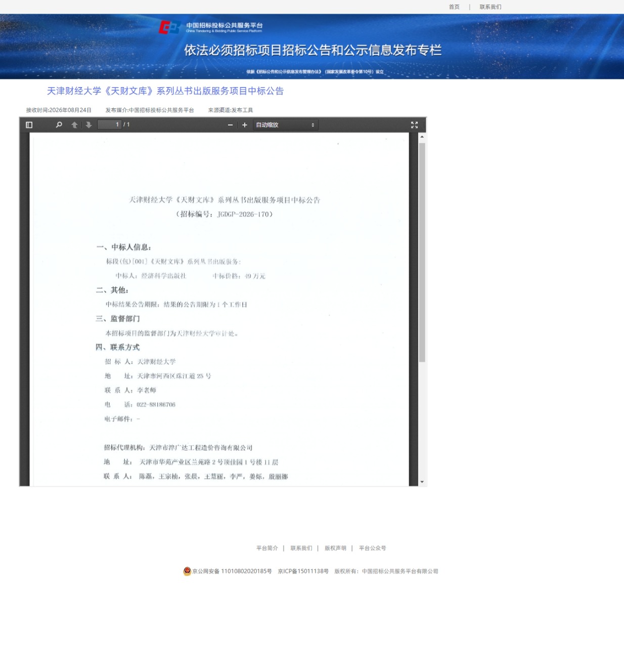Click the PDF scrollbar down arrow

(x=422, y=482)
